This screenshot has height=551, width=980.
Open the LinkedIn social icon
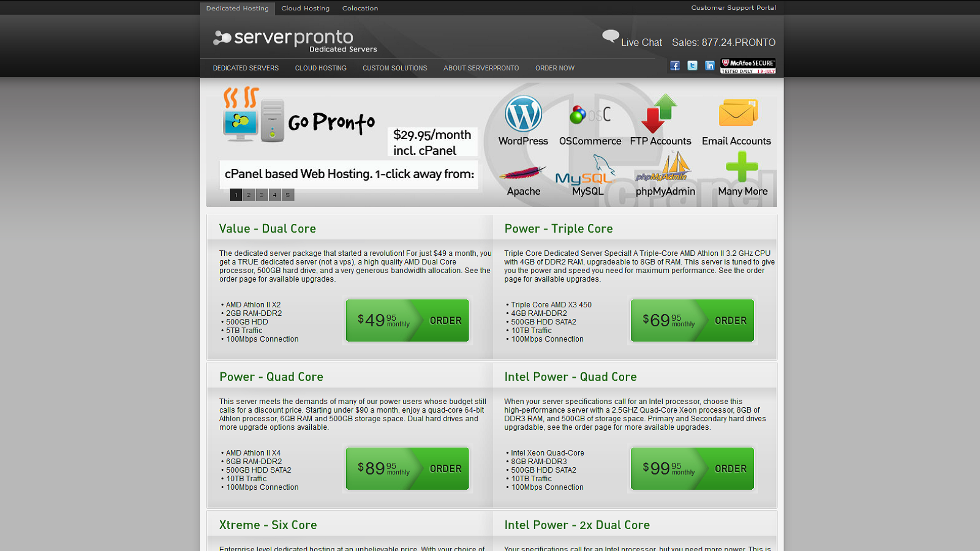point(709,66)
